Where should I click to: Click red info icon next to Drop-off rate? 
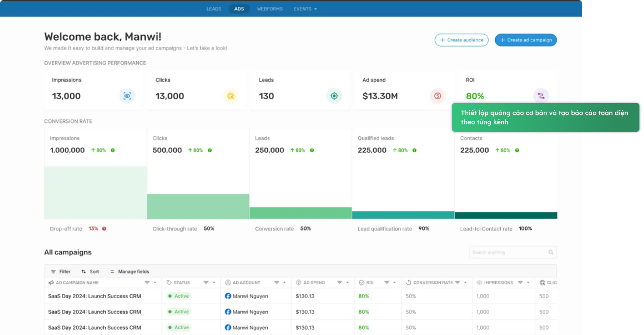click(104, 228)
